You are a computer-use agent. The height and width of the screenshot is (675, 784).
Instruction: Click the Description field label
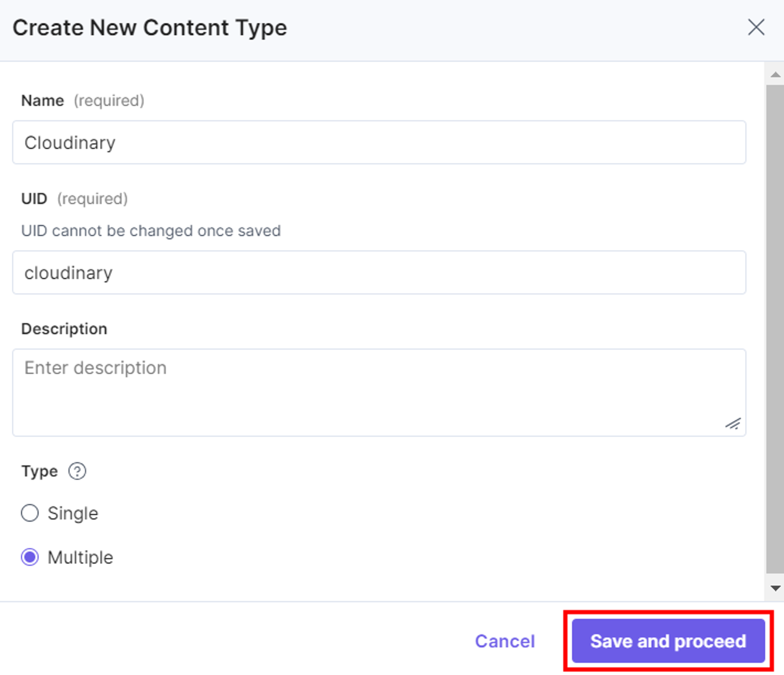64,329
